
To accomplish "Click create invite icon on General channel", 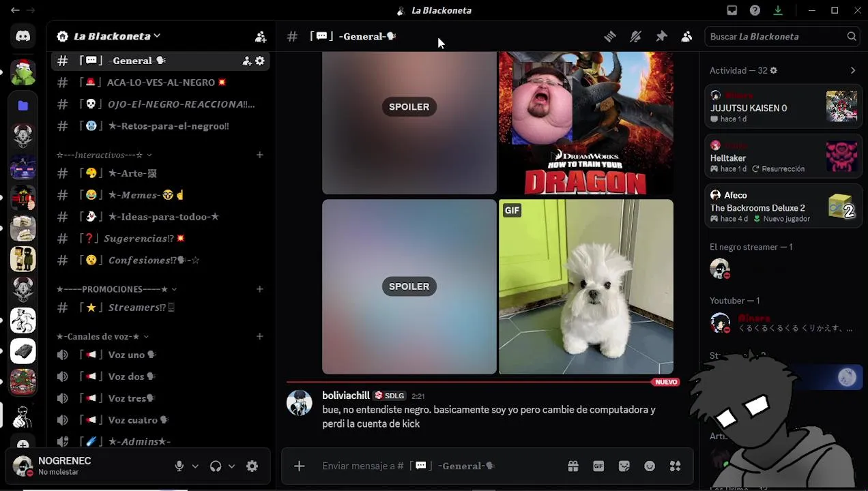I will (x=247, y=61).
